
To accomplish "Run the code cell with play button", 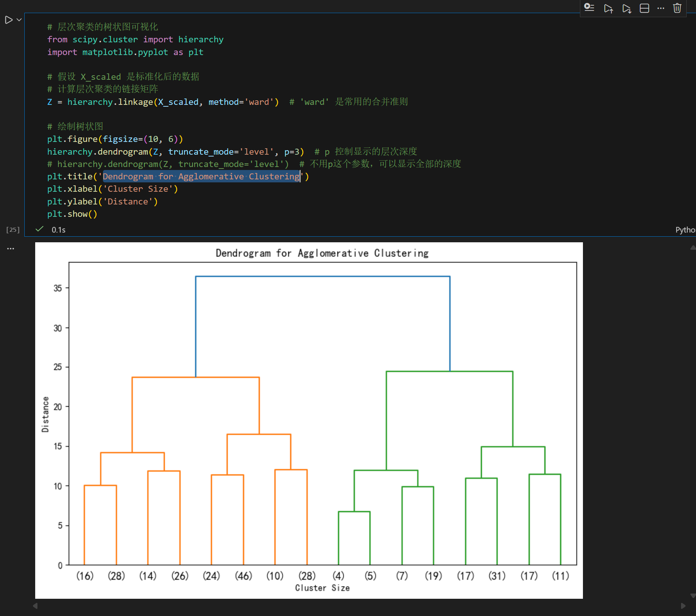I will point(9,20).
